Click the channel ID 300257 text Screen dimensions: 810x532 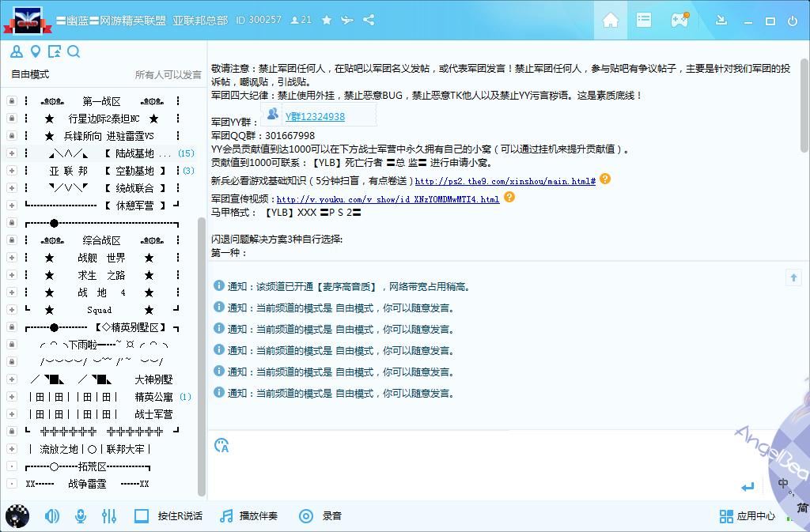(x=259, y=20)
